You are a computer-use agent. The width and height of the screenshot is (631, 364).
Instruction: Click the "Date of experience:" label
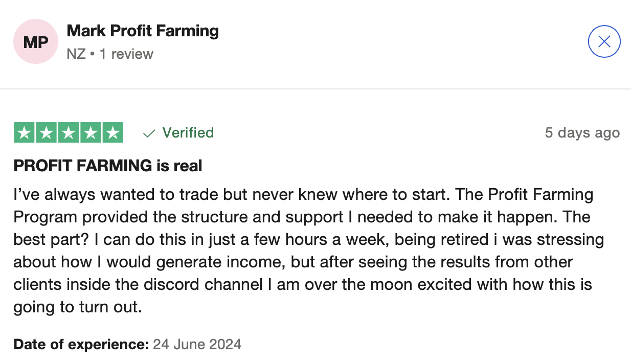point(81,344)
